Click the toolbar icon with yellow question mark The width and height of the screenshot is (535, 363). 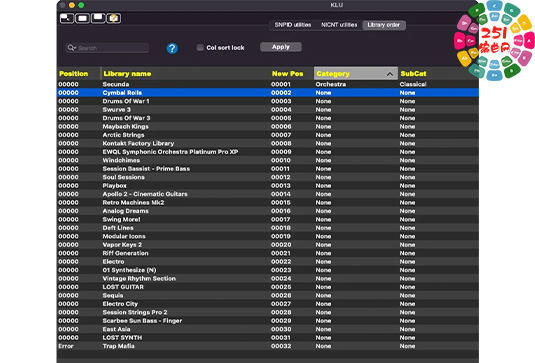click(113, 18)
